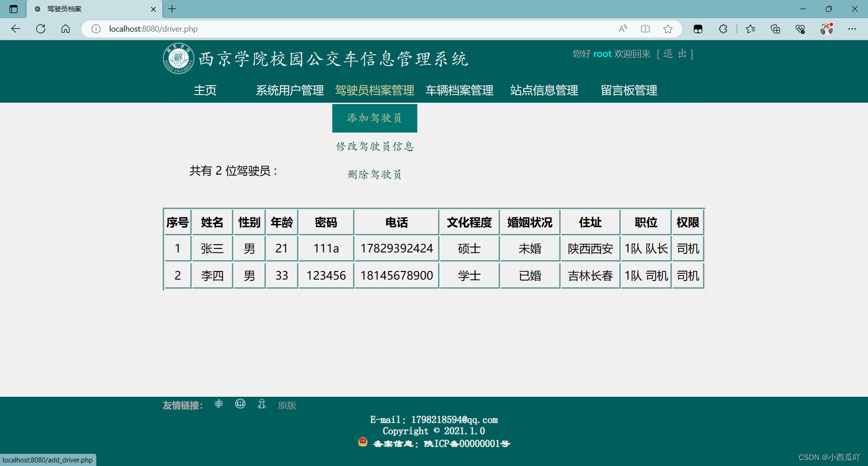Screen dimensions: 868x466
Task: Close the 驾驶员档案 tab
Action: point(153,9)
